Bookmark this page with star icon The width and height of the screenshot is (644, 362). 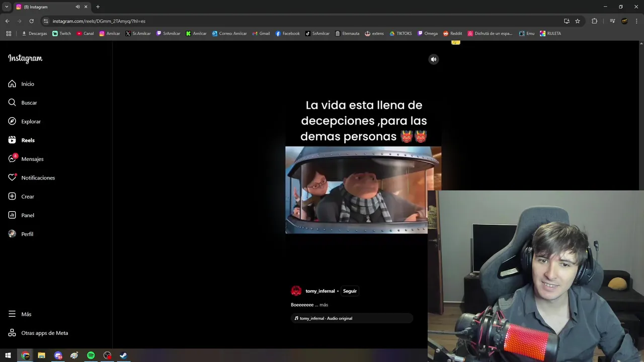pyautogui.click(x=578, y=21)
